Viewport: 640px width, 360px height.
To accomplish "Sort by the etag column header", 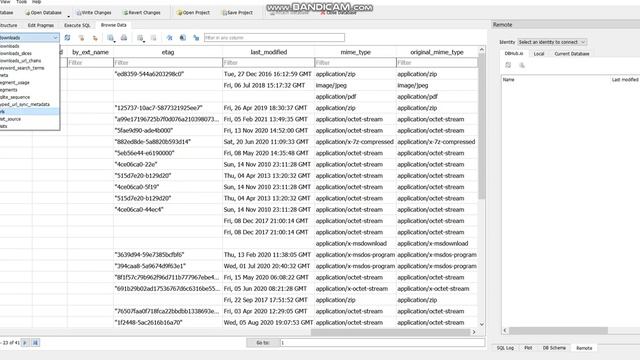I will click(x=168, y=52).
